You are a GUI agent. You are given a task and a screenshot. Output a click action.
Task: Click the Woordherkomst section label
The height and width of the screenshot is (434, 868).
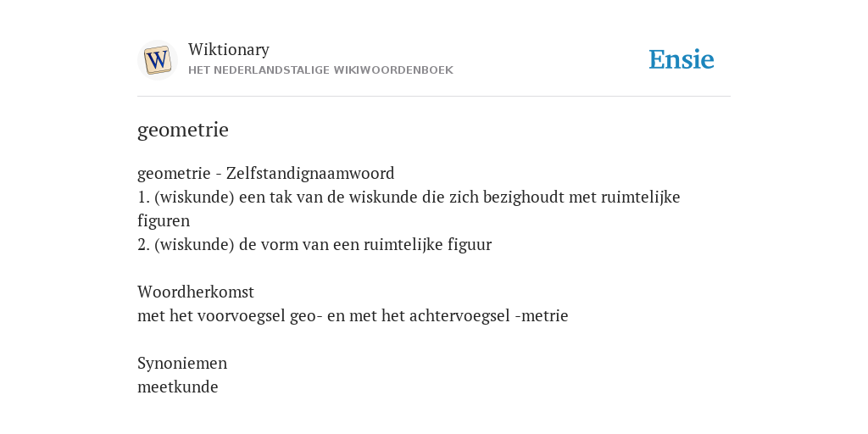(x=196, y=292)
